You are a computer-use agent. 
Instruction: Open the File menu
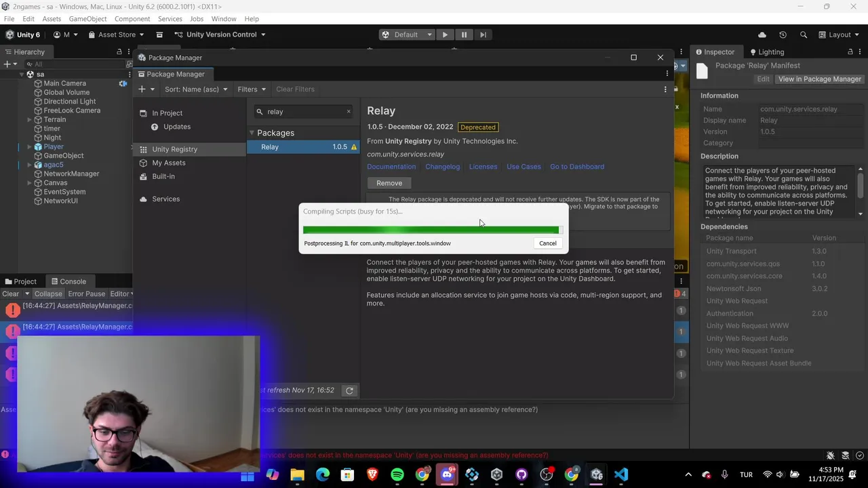pyautogui.click(x=9, y=19)
